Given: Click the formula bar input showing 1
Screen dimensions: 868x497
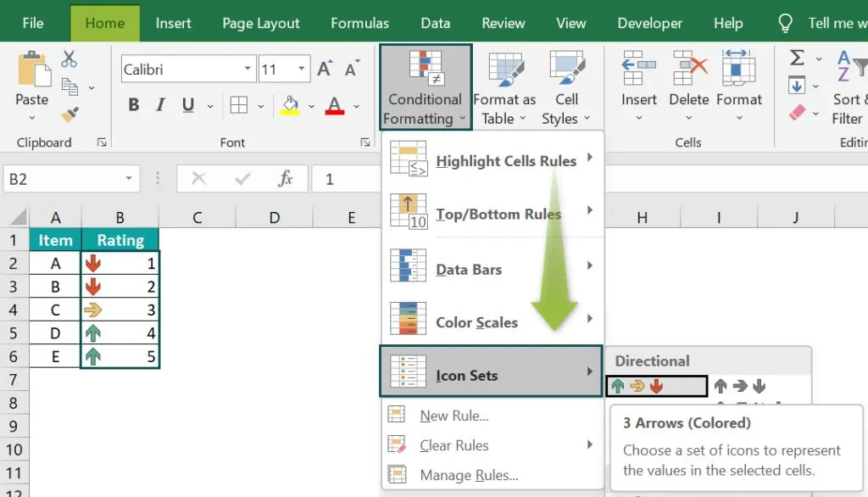Looking at the screenshot, I should point(346,179).
